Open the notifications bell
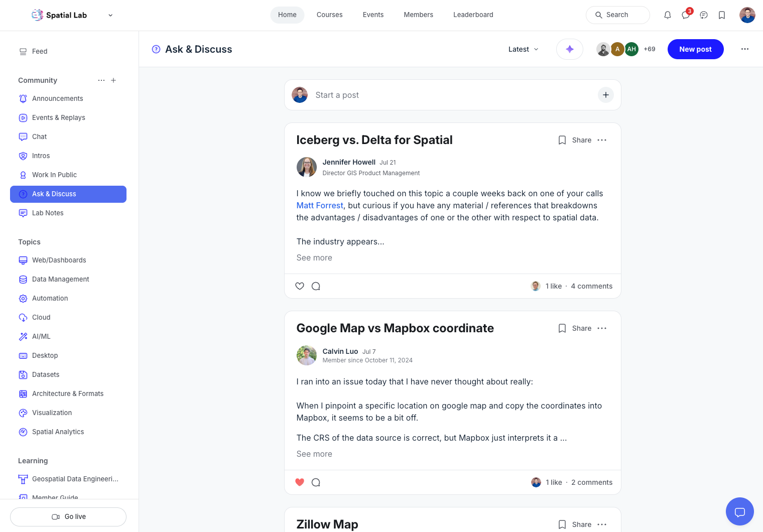 click(x=668, y=15)
